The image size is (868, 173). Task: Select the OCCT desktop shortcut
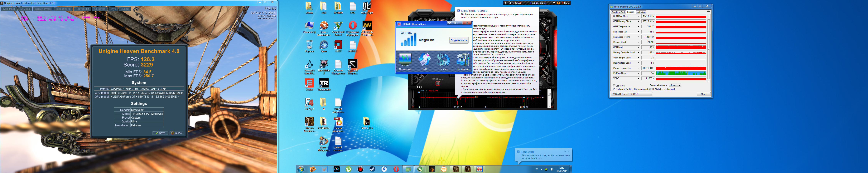338,47
